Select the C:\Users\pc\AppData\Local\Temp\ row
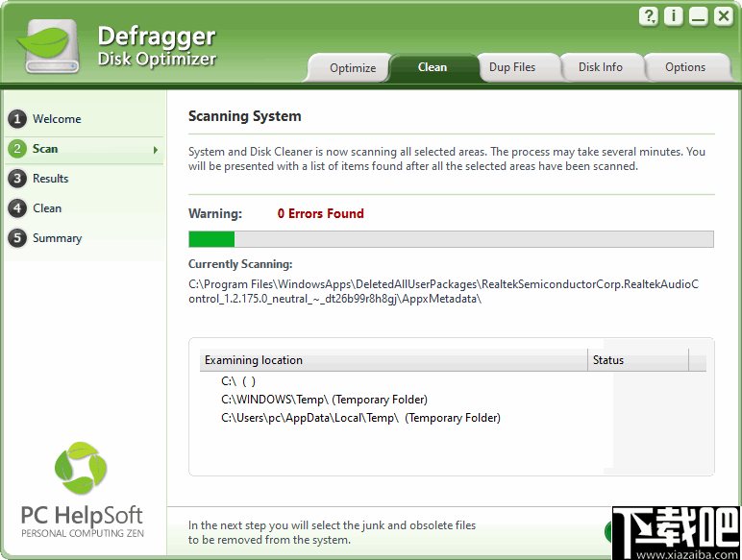Viewport: 742px width, 560px height. pos(360,418)
